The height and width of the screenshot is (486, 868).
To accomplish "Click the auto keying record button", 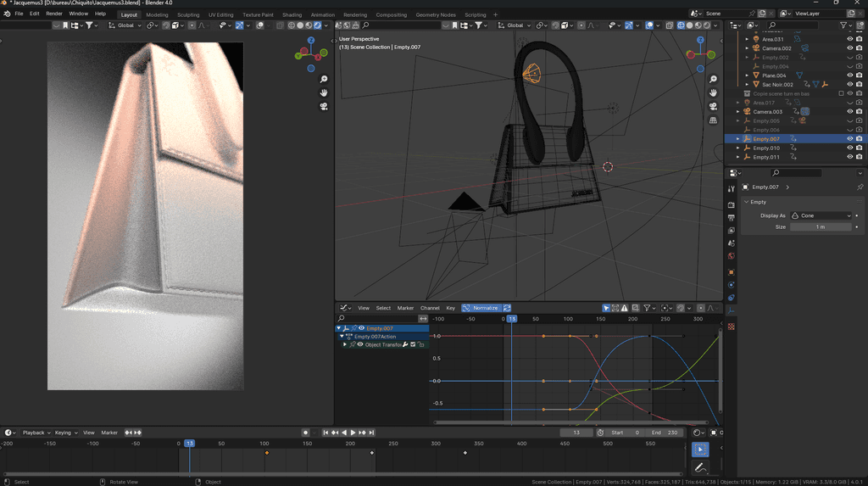I will (x=306, y=433).
